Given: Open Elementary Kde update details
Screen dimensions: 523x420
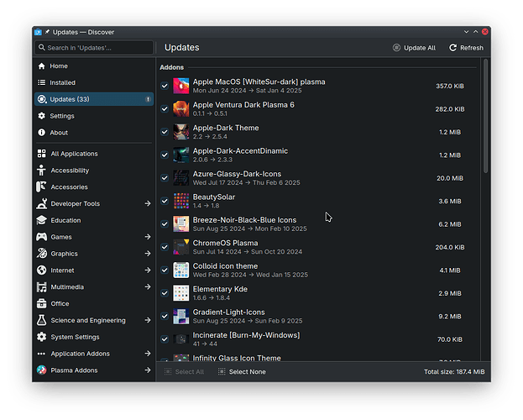Looking at the screenshot, I should tap(318, 293).
